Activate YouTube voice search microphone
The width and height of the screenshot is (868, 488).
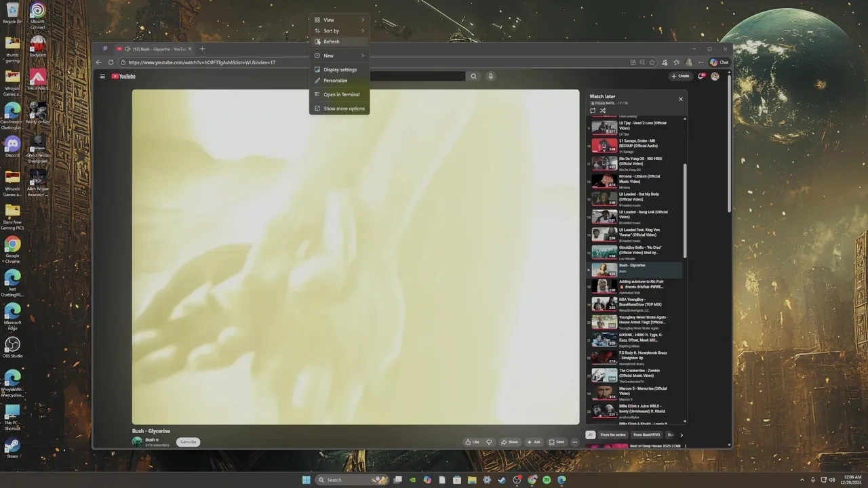tap(490, 76)
